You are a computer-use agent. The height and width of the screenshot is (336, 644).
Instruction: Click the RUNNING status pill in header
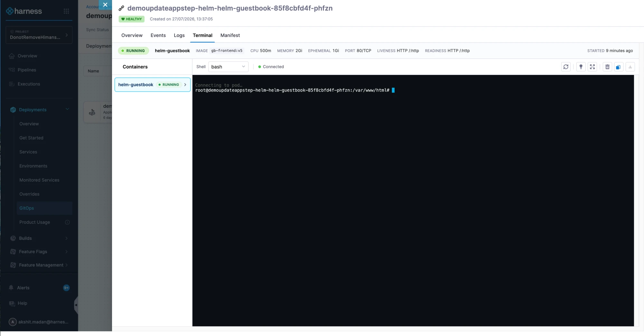(x=133, y=51)
